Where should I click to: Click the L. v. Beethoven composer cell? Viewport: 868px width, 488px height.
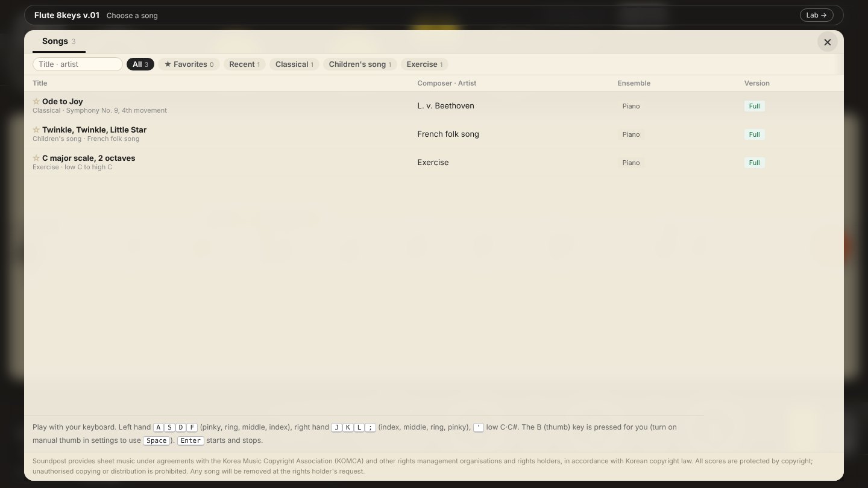tap(445, 105)
